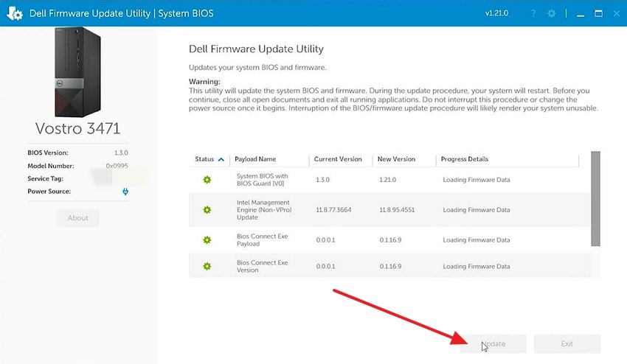Open the About button
Image resolution: width=627 pixels, height=364 pixels.
tap(77, 218)
